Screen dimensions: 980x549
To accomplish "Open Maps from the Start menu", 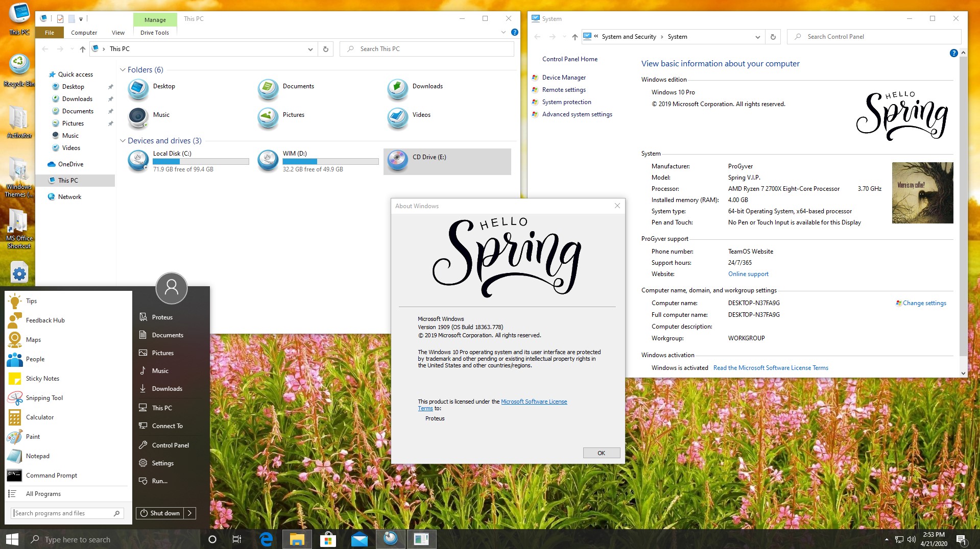I will [68, 340].
